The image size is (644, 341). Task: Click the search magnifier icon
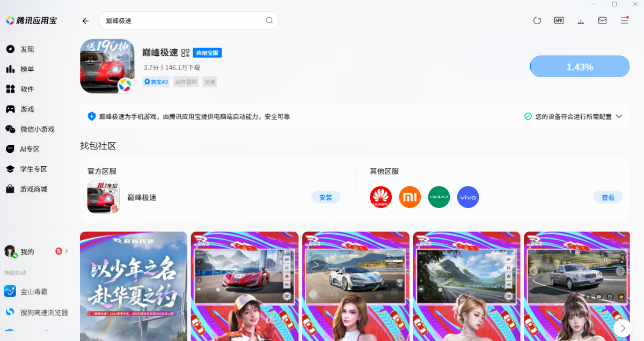(x=269, y=20)
